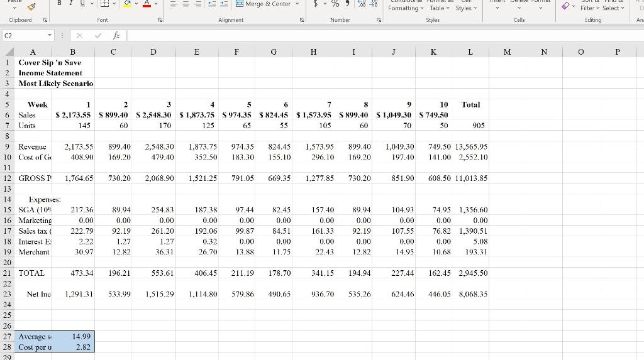Open Alignment group dialog launcher

point(302,20)
